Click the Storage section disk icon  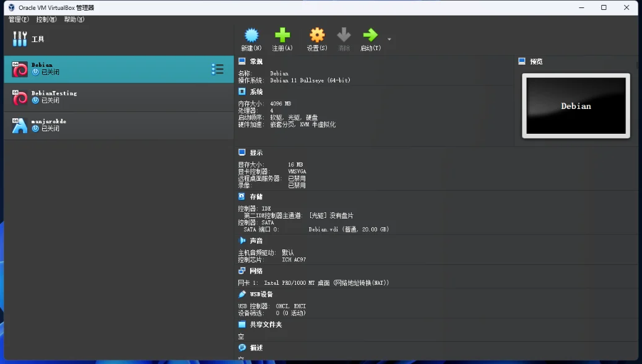pyautogui.click(x=242, y=196)
